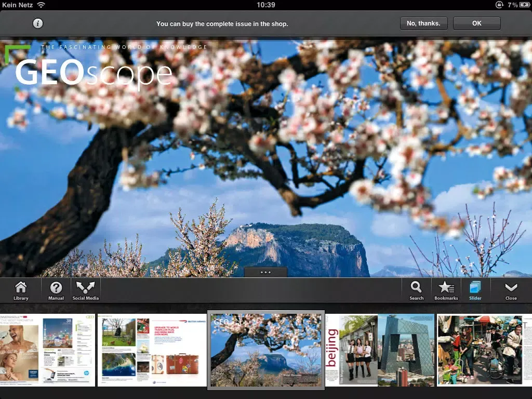Tap the Search magnifier icon
This screenshot has height=399, width=532.
[x=416, y=291]
